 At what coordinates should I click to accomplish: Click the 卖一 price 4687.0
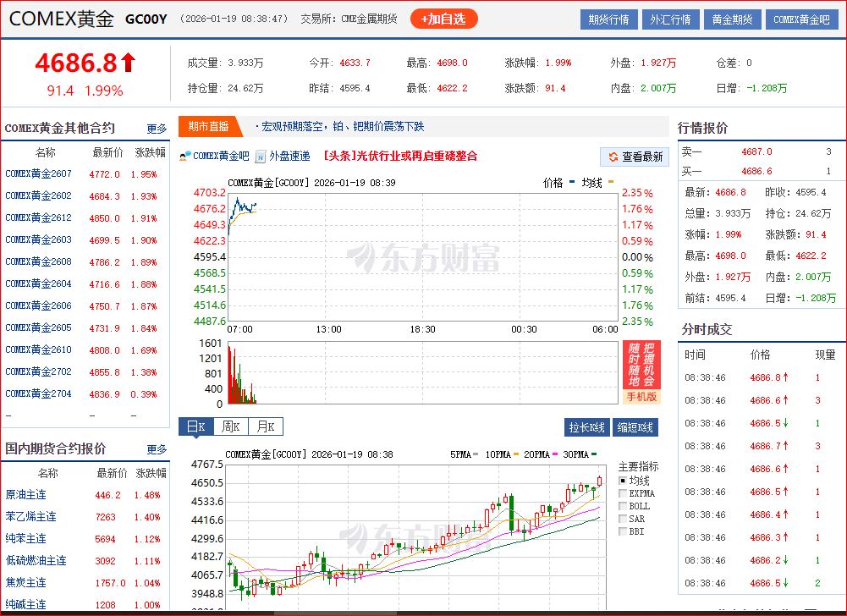pyautogui.click(x=756, y=151)
